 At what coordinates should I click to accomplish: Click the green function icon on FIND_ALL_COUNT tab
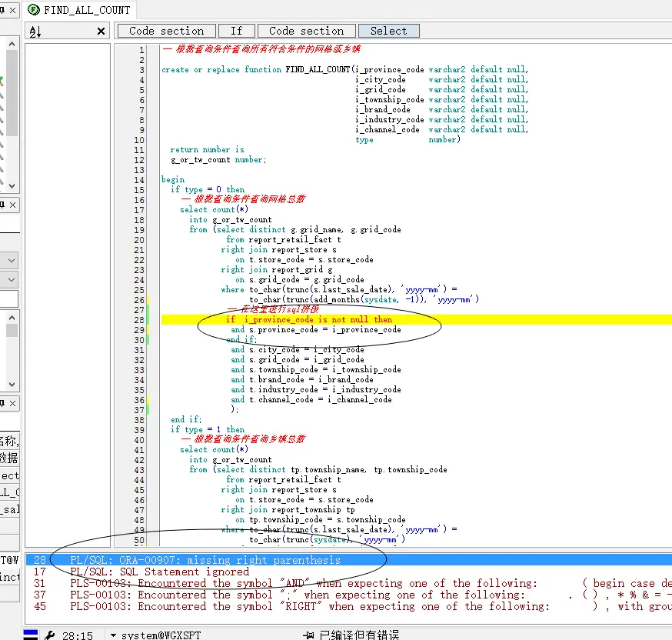pyautogui.click(x=34, y=10)
